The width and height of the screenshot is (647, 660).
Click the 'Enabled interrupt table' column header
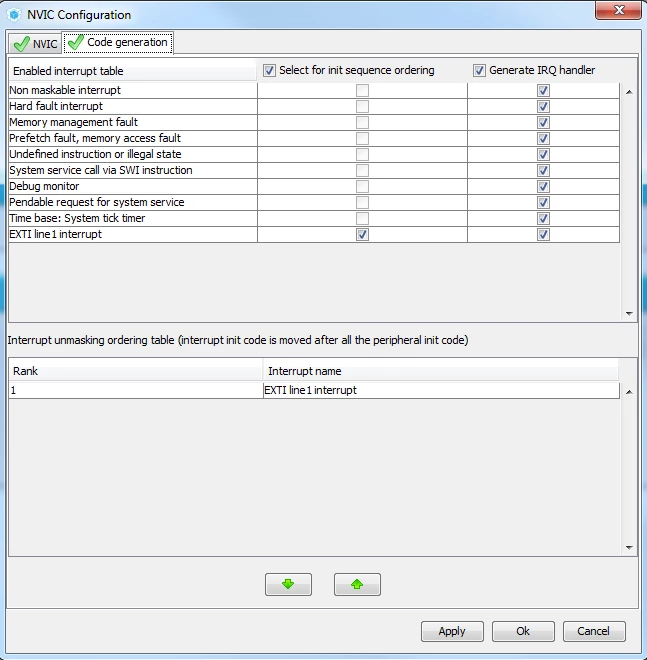point(133,71)
